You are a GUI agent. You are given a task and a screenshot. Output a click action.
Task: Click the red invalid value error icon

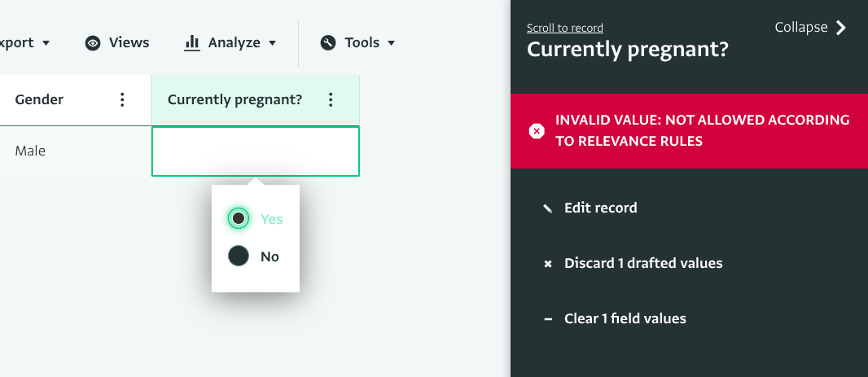point(537,131)
